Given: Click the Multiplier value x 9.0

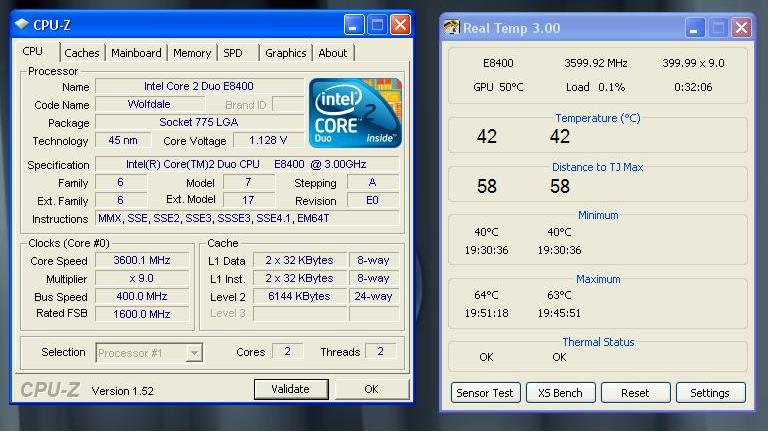Looking at the screenshot, I should pos(142,278).
